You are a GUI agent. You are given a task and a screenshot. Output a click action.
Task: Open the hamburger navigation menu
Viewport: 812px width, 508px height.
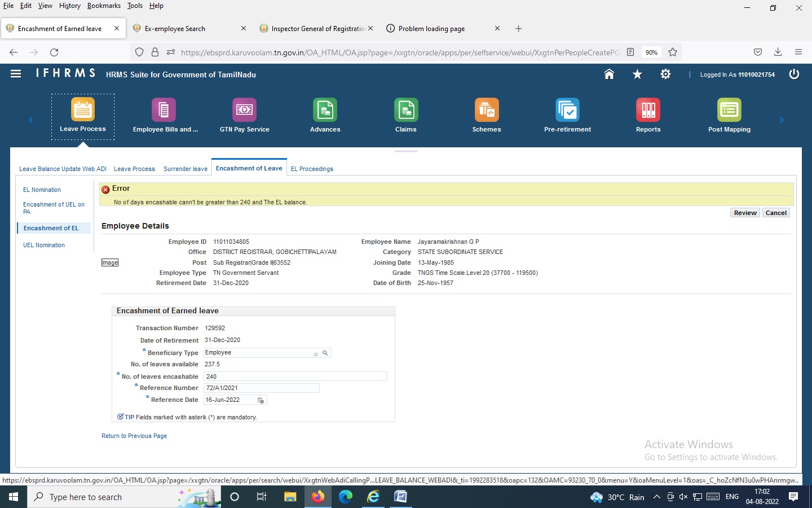[x=16, y=74]
